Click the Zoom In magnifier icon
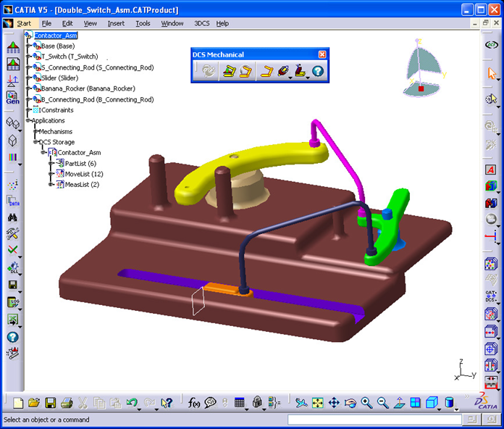The height and width of the screenshot is (429, 504). [x=366, y=403]
